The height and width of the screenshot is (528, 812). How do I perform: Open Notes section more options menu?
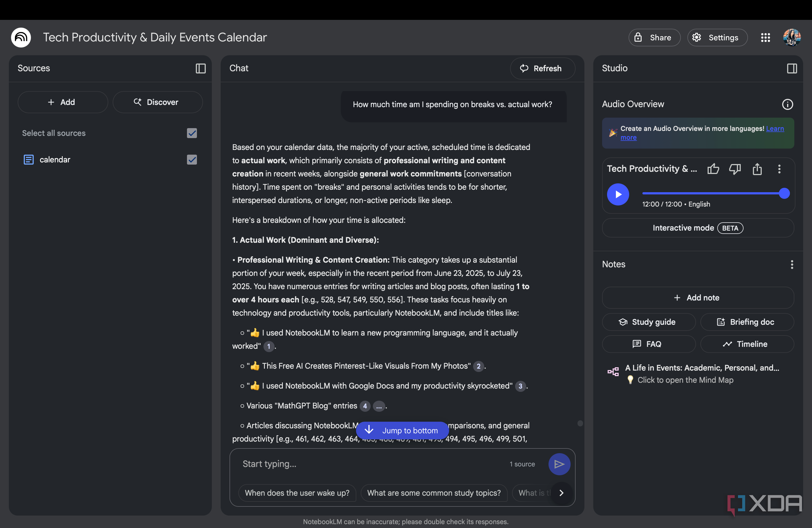pyautogui.click(x=792, y=264)
